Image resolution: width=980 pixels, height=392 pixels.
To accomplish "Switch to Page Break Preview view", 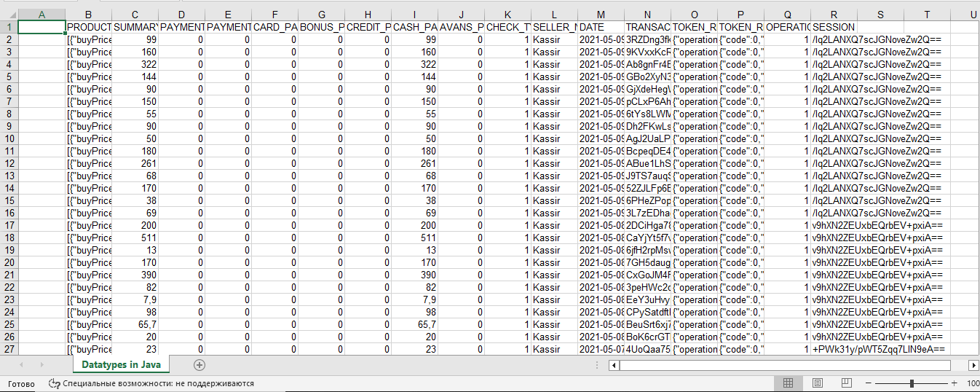I will coord(846,383).
